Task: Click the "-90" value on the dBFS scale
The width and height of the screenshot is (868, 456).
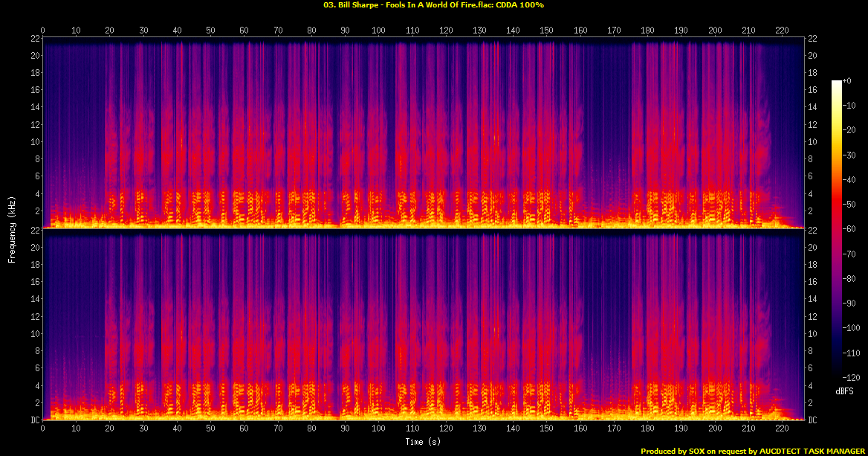Action: 849,303
